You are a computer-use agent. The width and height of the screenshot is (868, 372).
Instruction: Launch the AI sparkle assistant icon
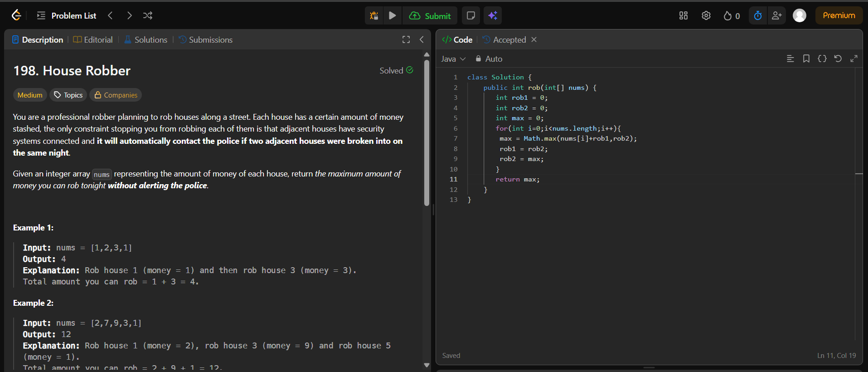493,16
